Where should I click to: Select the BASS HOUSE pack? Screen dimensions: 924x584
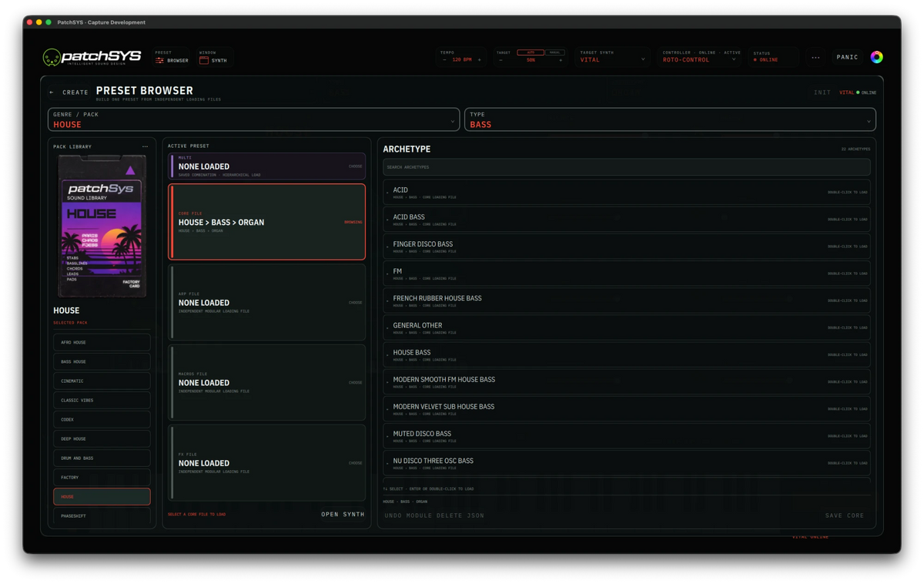[102, 361]
